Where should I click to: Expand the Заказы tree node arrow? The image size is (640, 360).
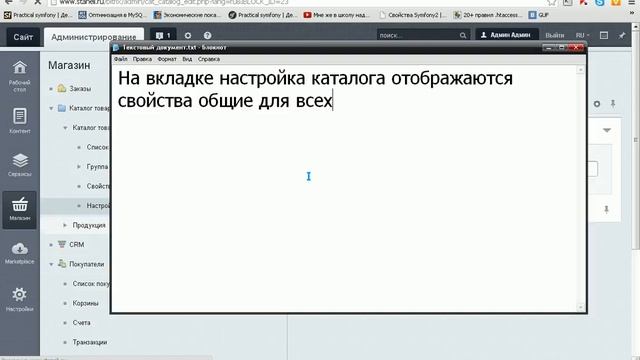tap(51, 89)
